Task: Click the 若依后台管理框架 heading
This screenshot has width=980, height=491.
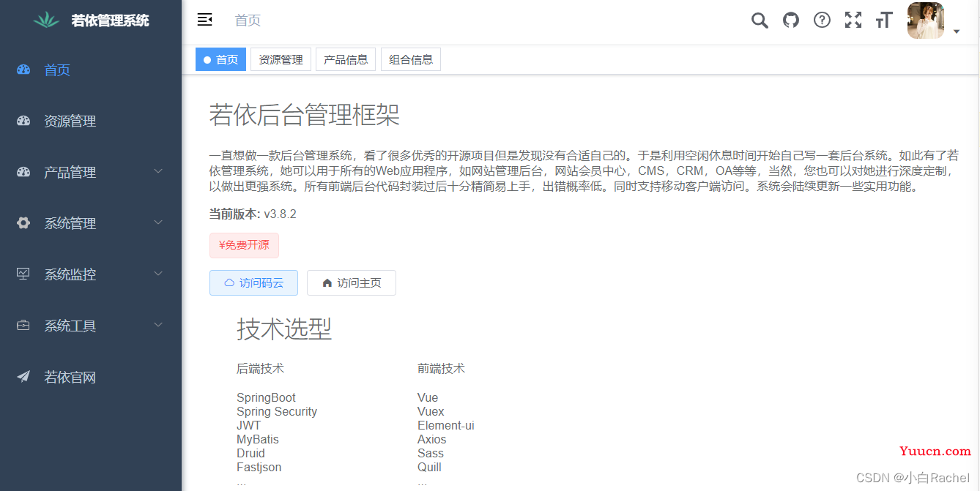Action: pos(305,116)
